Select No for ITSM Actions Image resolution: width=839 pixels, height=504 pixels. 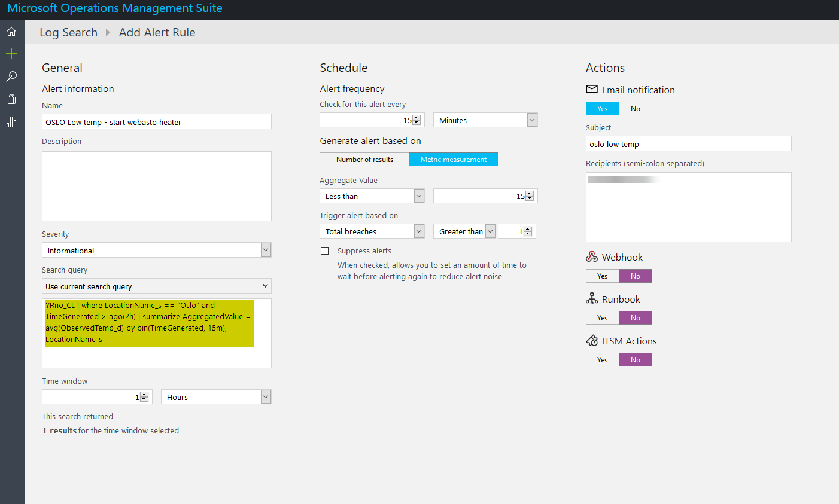[636, 359]
